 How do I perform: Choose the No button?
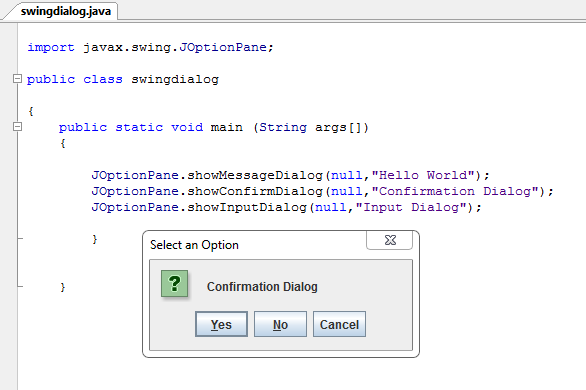tap(280, 324)
